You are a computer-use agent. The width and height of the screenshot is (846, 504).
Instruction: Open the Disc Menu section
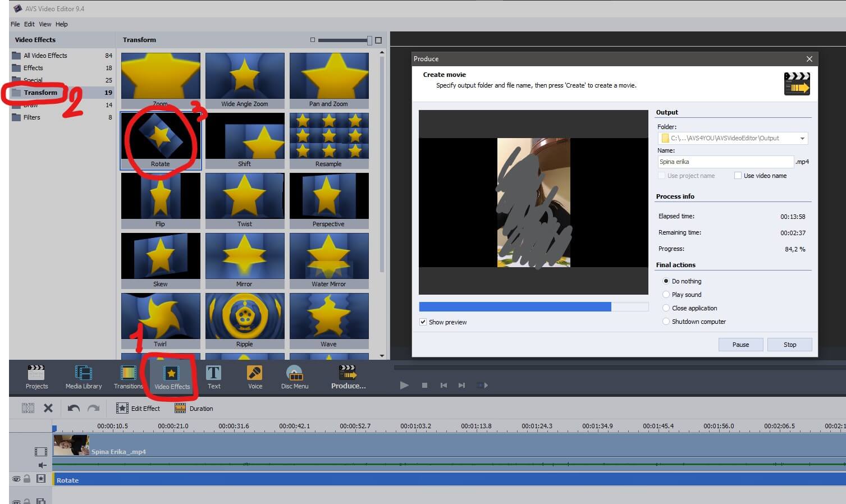(x=295, y=377)
